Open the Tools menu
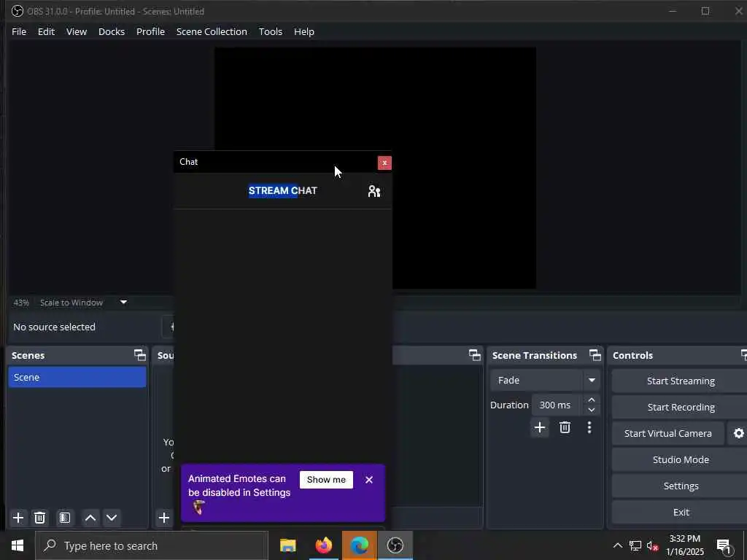 270,31
